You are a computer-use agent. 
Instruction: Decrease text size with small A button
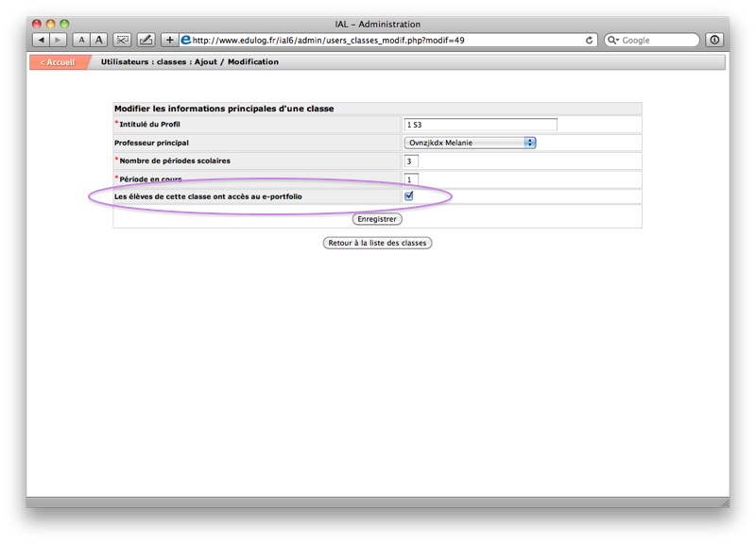(x=82, y=41)
